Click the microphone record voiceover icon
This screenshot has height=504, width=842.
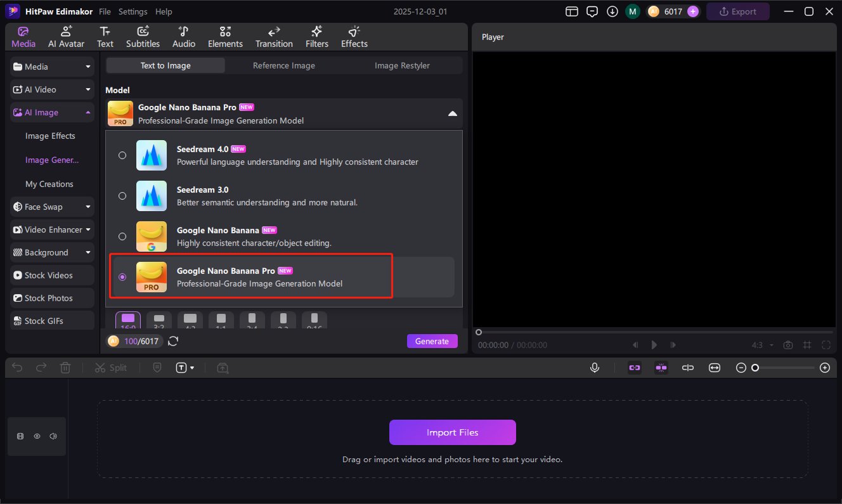pyautogui.click(x=595, y=368)
